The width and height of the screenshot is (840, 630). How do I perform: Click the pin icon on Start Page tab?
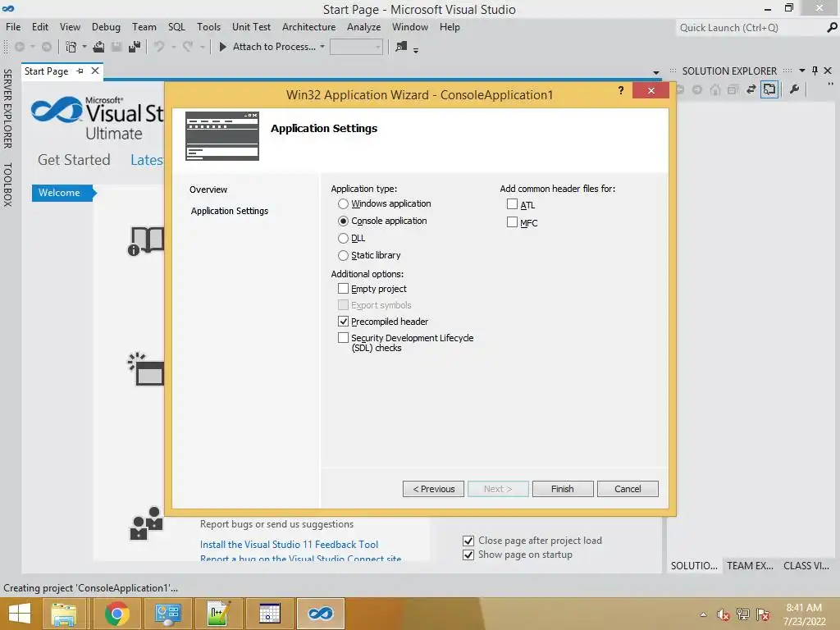[x=80, y=71]
